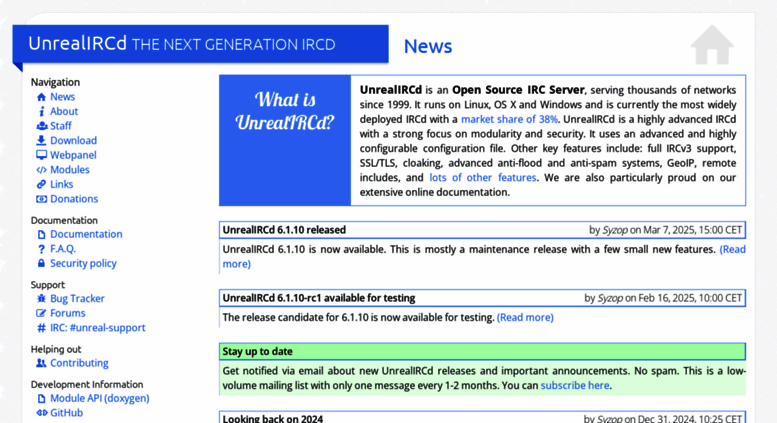Viewport: 777px width, 423px height.
Task: Click the users icon beside Contributing
Action: (41, 363)
